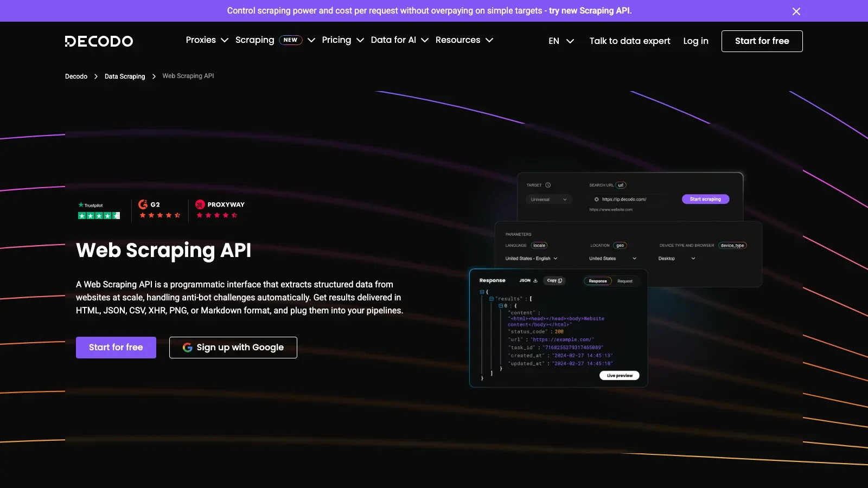
Task: Select the Response toggle tab
Action: 598,281
